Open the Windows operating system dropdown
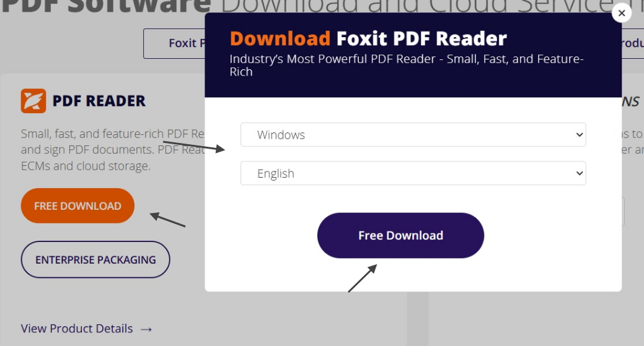 pyautogui.click(x=413, y=134)
